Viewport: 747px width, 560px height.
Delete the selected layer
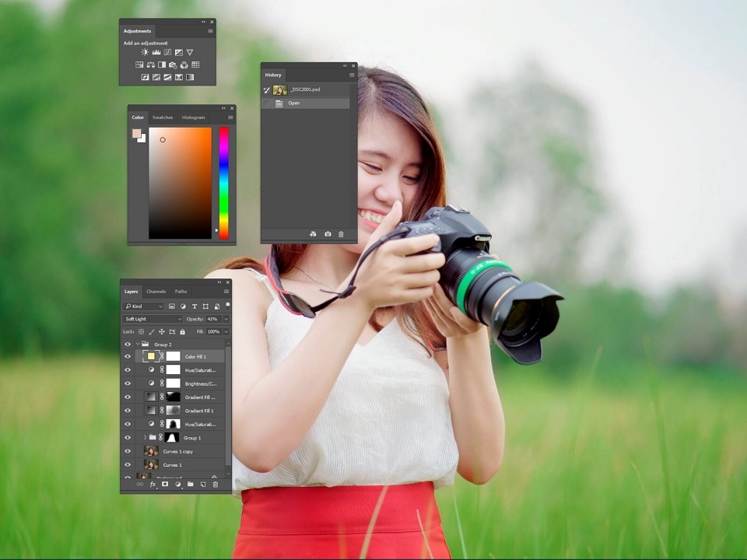(x=216, y=485)
